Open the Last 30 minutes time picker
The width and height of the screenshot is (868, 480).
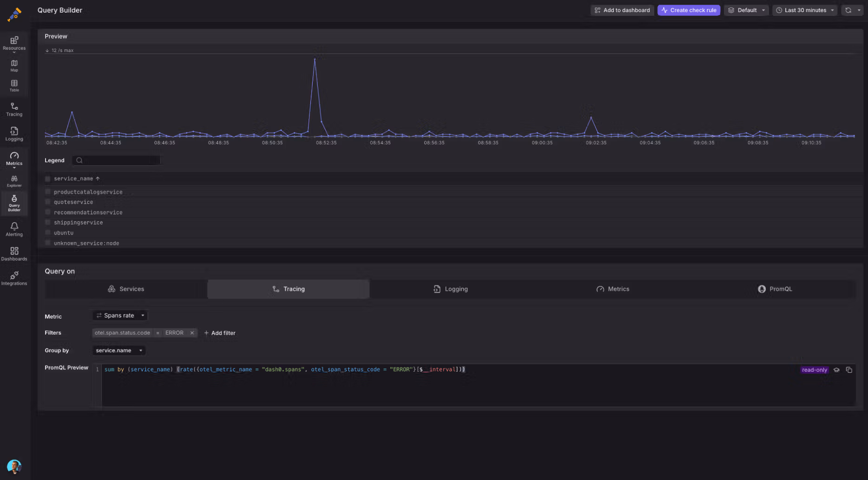tap(805, 10)
